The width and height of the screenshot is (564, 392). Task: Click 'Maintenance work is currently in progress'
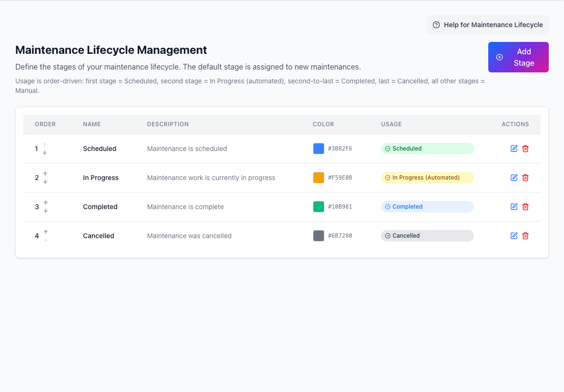pos(211,178)
